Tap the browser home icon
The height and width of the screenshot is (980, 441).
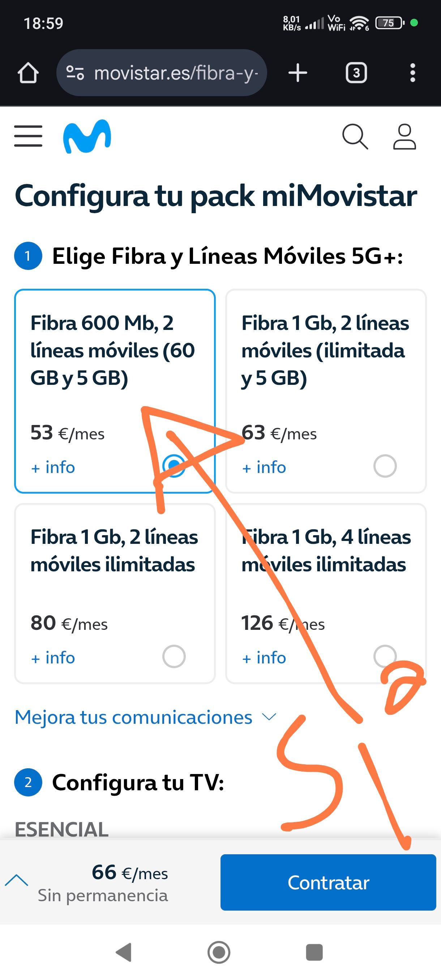click(28, 73)
